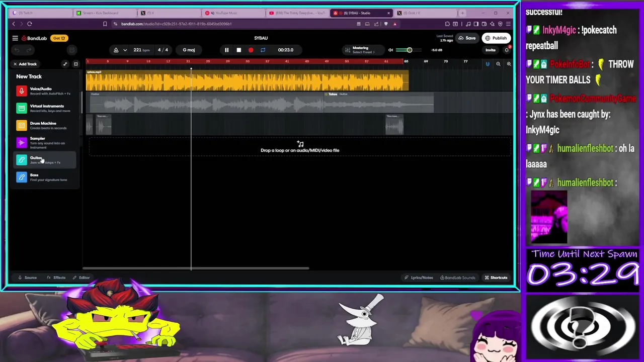Add a Virtual Instruments track
Viewport: 644px width, 362px height.
[x=45, y=108]
